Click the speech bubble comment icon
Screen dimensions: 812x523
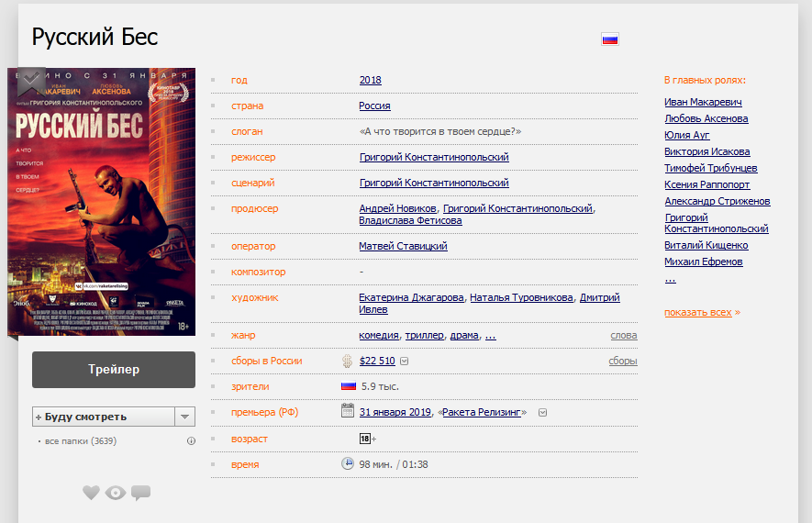coord(140,493)
